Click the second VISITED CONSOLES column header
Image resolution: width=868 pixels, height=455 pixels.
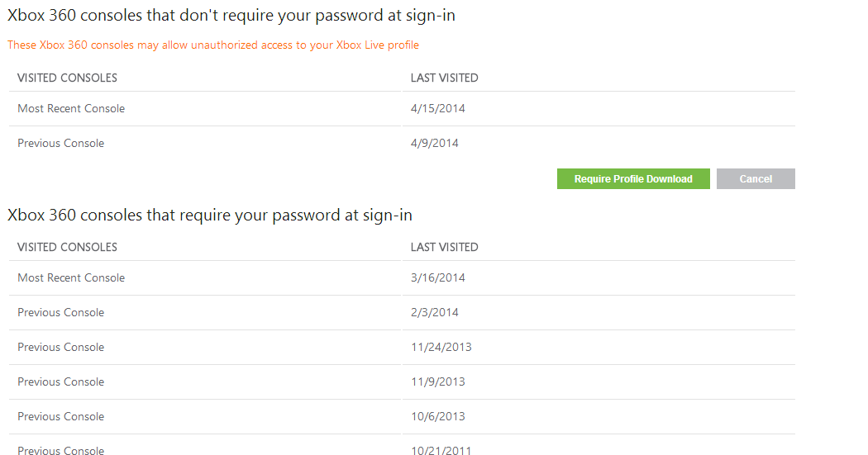67,248
